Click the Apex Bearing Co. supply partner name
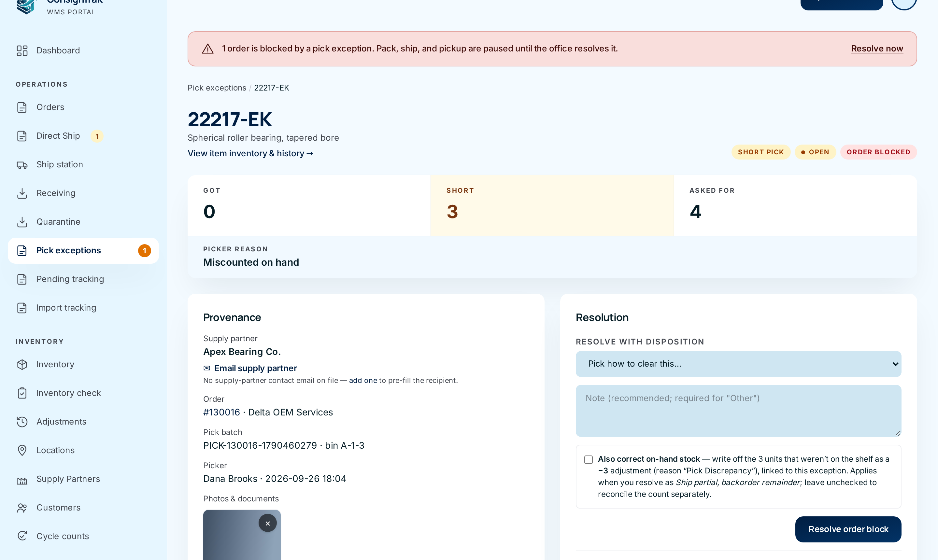Screen dimensions: 938x560 [x=242, y=352]
